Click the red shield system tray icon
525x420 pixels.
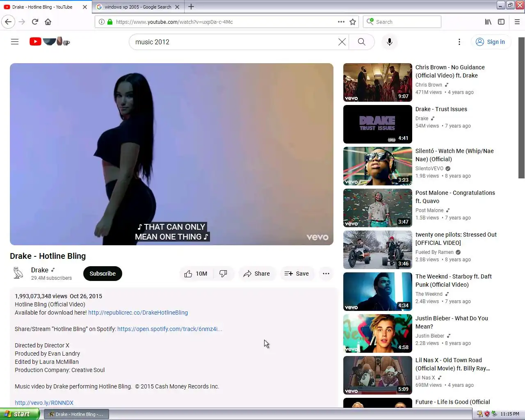tap(487, 414)
